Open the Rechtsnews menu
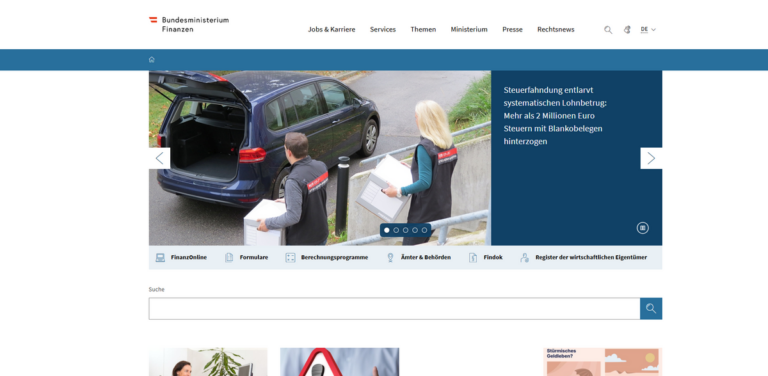Image resolution: width=768 pixels, height=376 pixels. (555, 29)
